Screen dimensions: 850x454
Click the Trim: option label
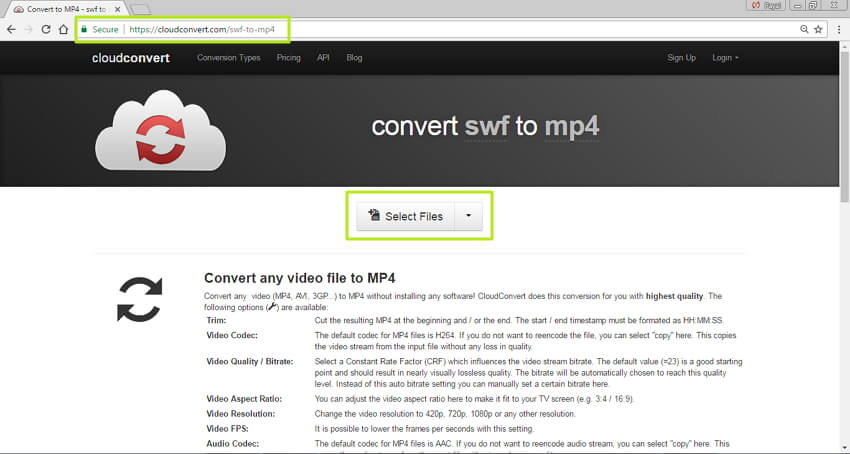(216, 321)
